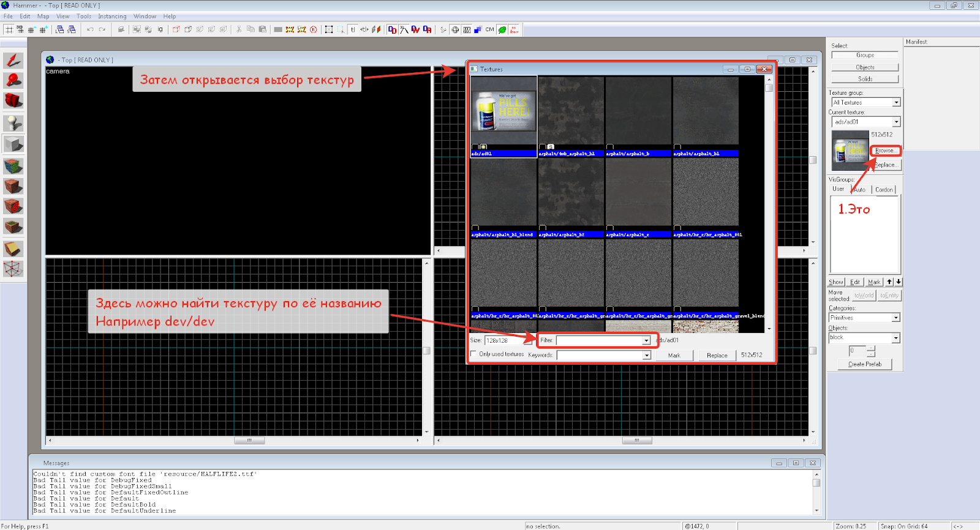Click the Hide Selected red-cube icon
The image size is (980, 530).
[x=176, y=29]
